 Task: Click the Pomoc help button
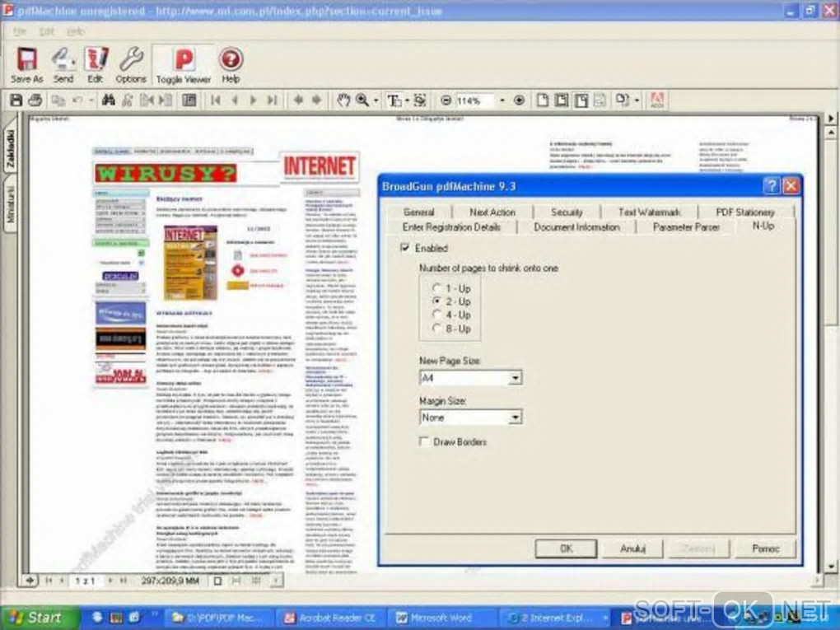coord(766,548)
